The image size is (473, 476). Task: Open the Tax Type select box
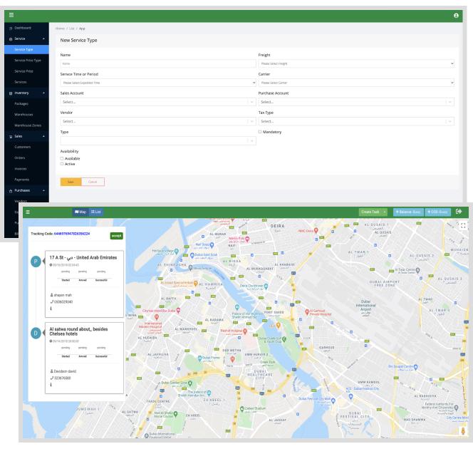356,121
